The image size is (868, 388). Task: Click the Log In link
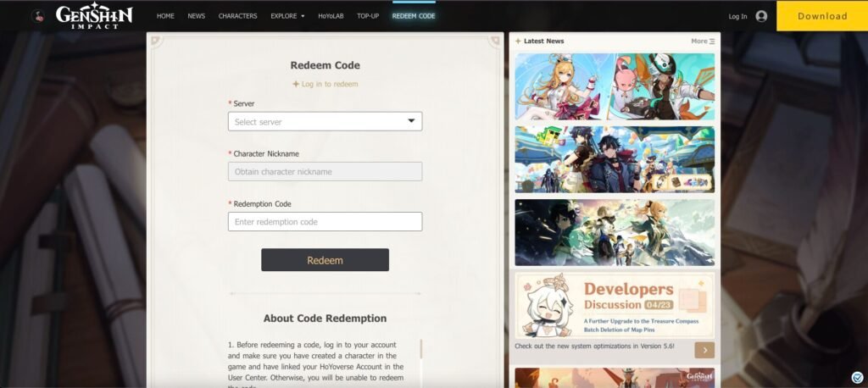pyautogui.click(x=737, y=17)
